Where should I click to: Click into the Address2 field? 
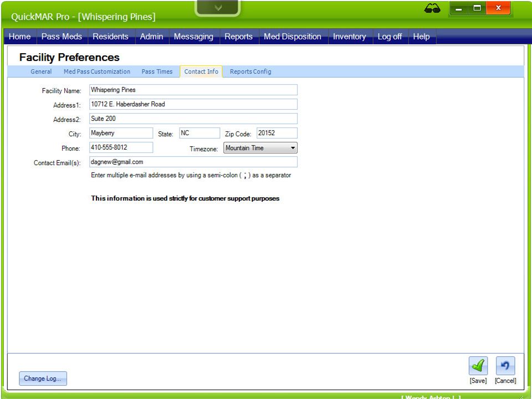(193, 119)
